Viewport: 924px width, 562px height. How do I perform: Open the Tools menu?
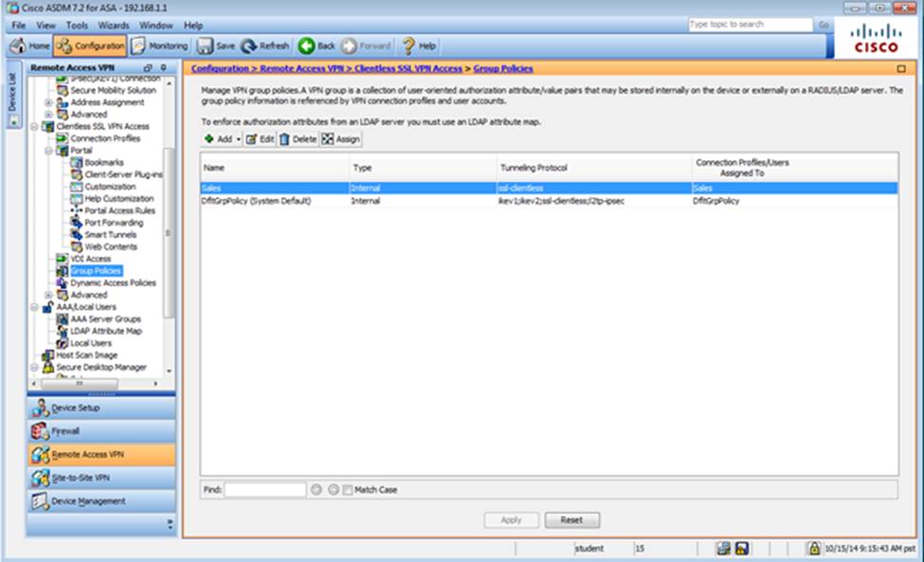pyautogui.click(x=77, y=25)
